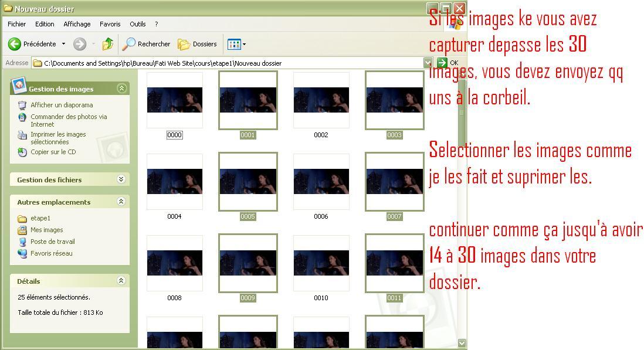Click the slideshow icon beside Afficher un diaporama

pyautogui.click(x=22, y=106)
